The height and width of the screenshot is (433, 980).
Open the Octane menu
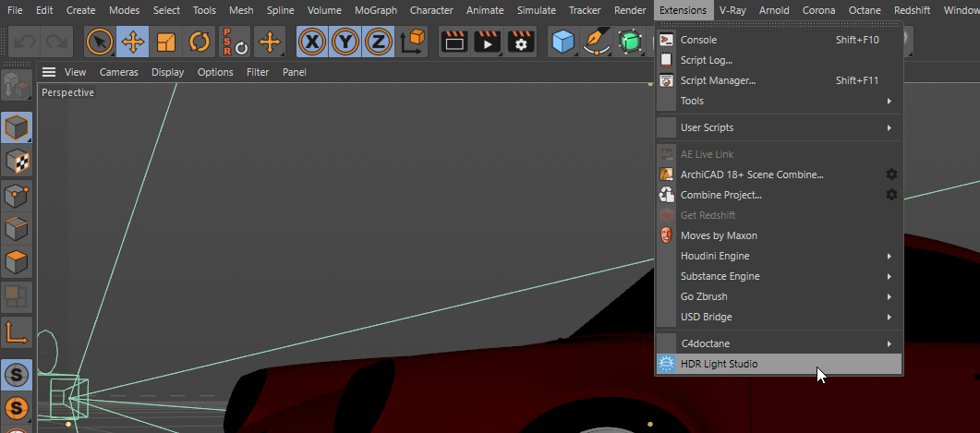(x=865, y=10)
